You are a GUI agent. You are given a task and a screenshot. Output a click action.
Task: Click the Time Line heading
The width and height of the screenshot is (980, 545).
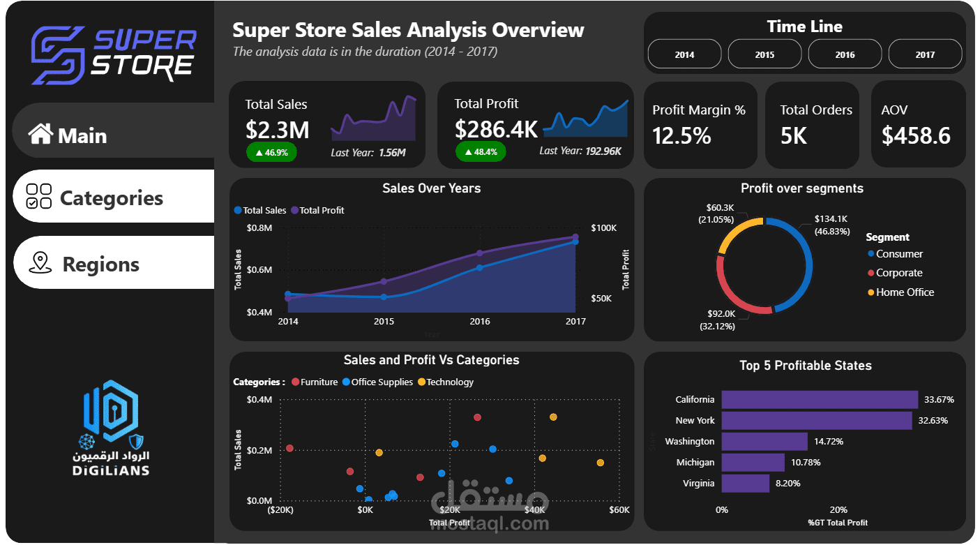click(x=805, y=27)
